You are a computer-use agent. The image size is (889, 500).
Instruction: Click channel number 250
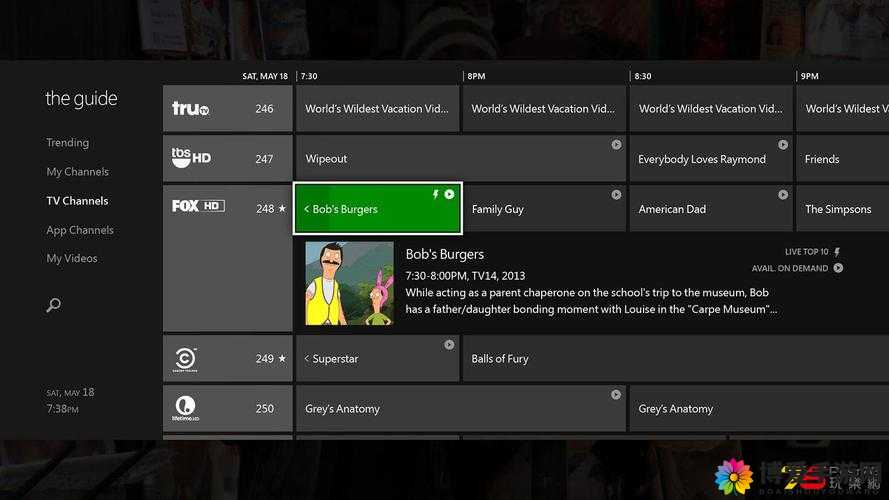point(264,408)
